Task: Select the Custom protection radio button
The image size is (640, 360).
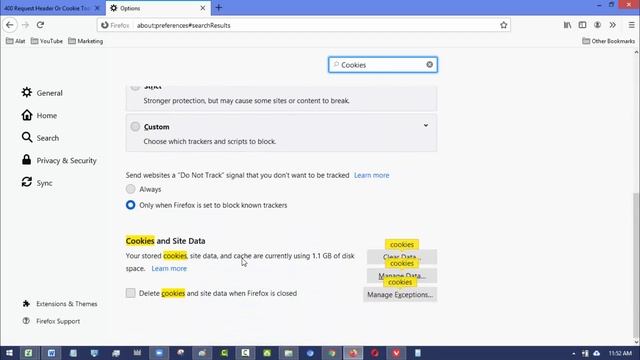Action: pos(135,127)
